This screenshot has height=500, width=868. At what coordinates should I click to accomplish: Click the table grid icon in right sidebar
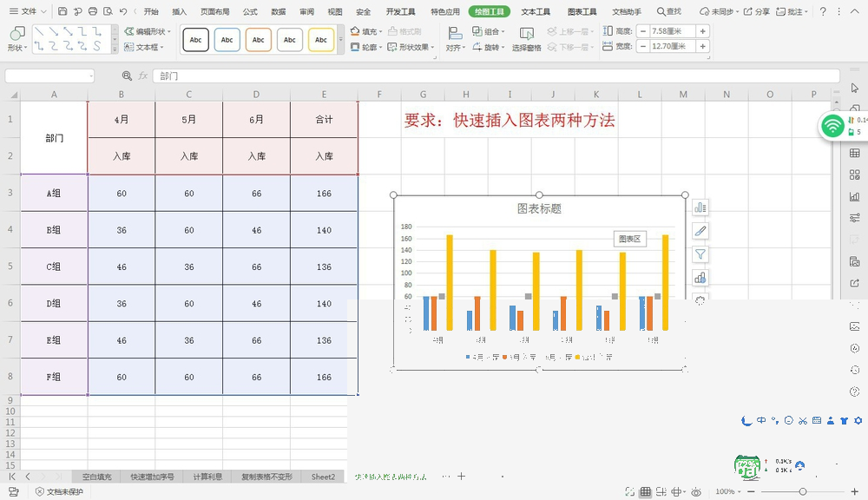855,153
